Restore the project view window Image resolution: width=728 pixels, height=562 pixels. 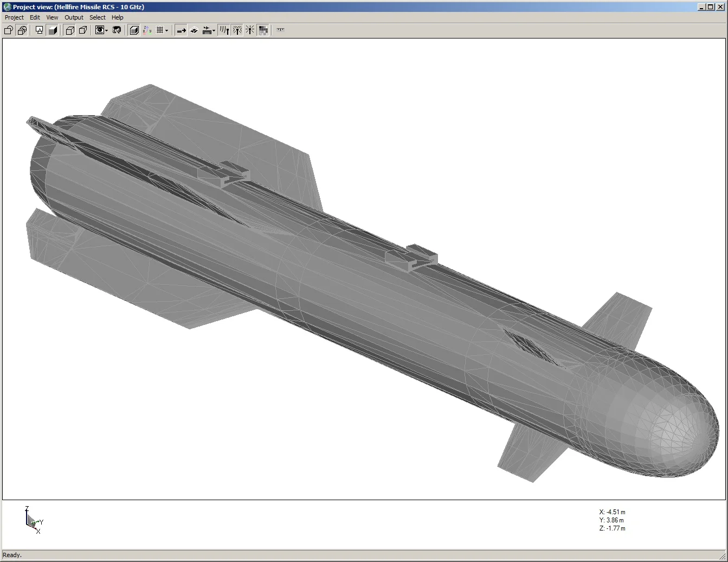(x=710, y=7)
